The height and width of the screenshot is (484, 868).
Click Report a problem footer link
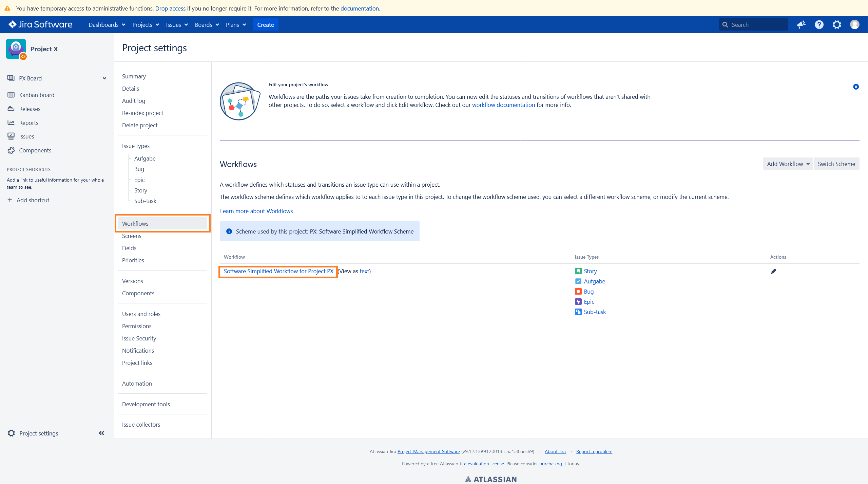click(x=594, y=451)
